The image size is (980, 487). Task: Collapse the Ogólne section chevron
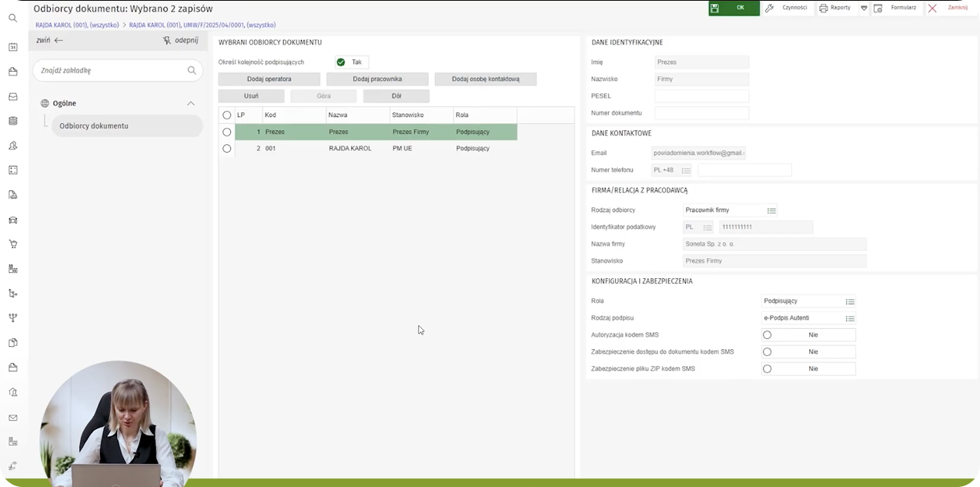coord(191,103)
